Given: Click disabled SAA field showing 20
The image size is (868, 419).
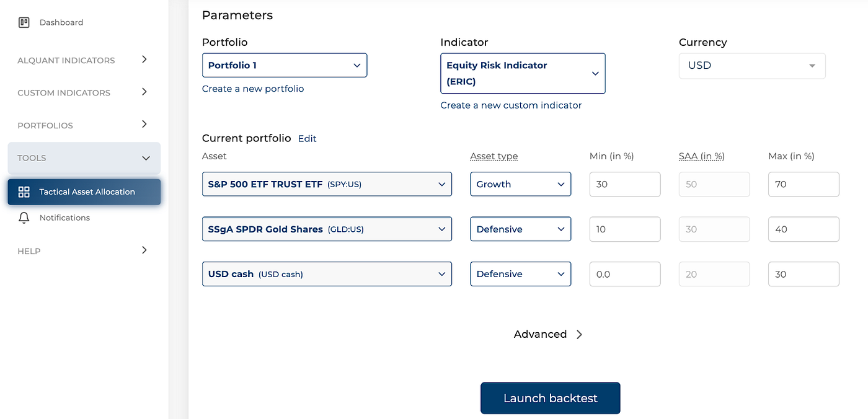Looking at the screenshot, I should coord(714,274).
